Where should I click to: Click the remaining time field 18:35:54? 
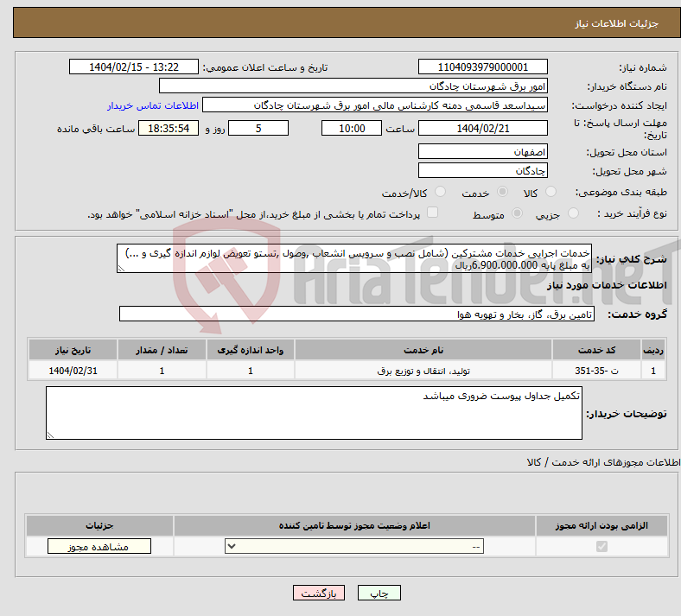(169, 128)
